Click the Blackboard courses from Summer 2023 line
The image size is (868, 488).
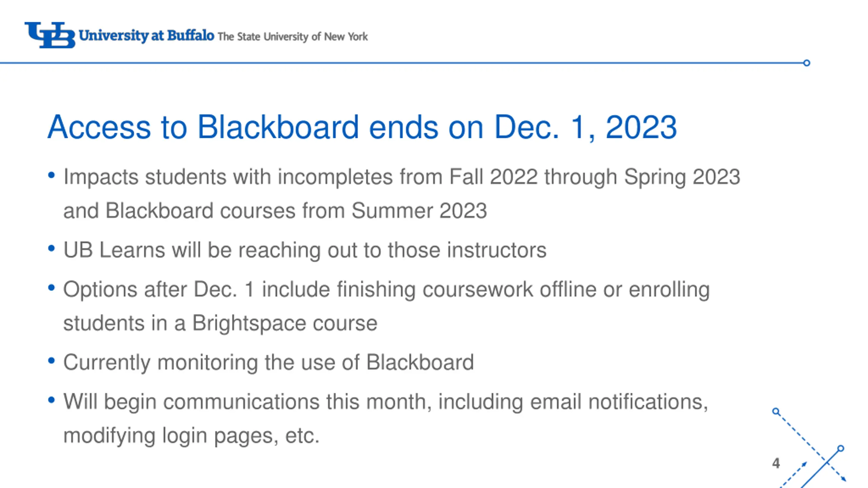tap(275, 211)
